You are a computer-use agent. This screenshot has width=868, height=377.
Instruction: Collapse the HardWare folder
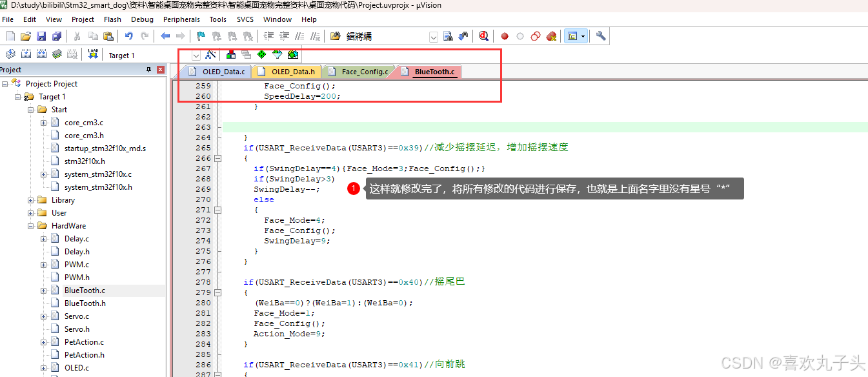(30, 226)
